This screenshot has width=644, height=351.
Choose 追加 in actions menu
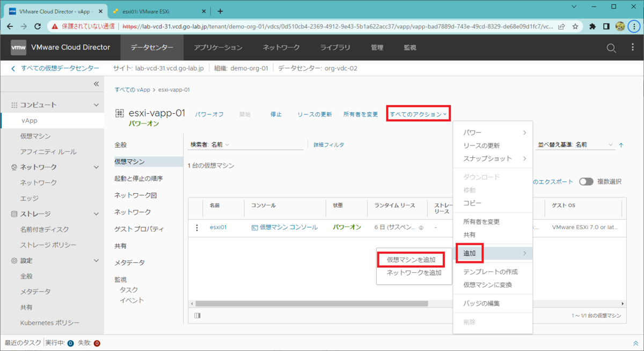[x=493, y=253]
